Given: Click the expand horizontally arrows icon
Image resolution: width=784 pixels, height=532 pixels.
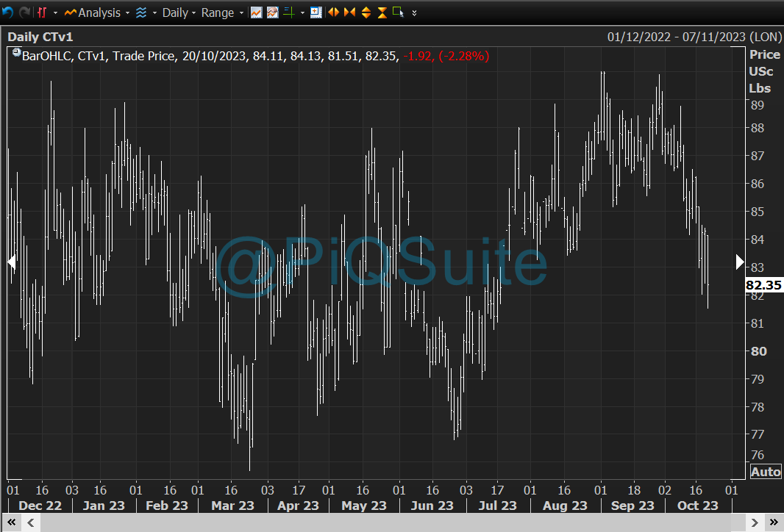Looking at the screenshot, I should pos(333,12).
